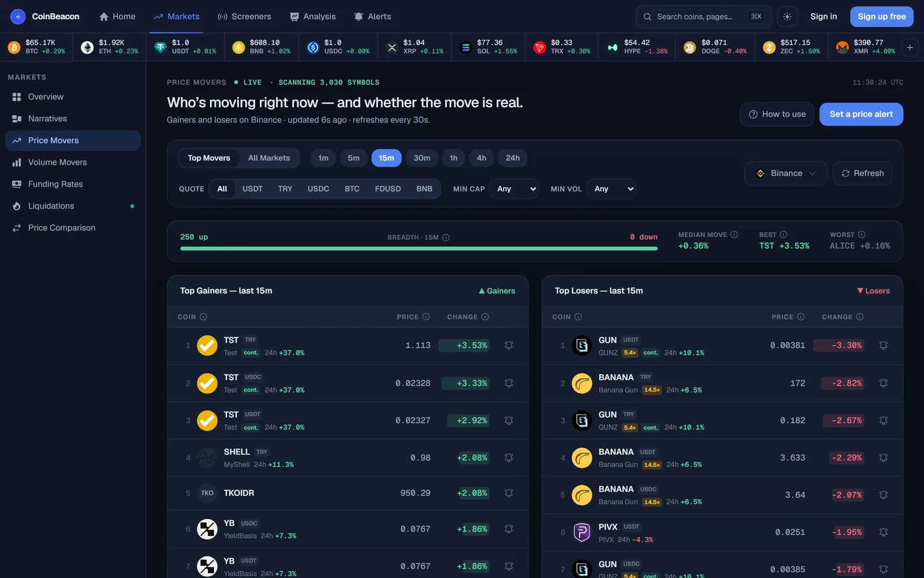Open the Home nav item
The width and height of the screenshot is (924, 578).
click(x=117, y=17)
